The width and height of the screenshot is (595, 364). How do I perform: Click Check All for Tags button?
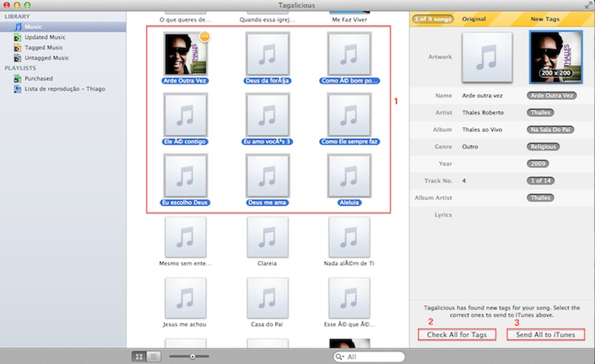pos(457,334)
